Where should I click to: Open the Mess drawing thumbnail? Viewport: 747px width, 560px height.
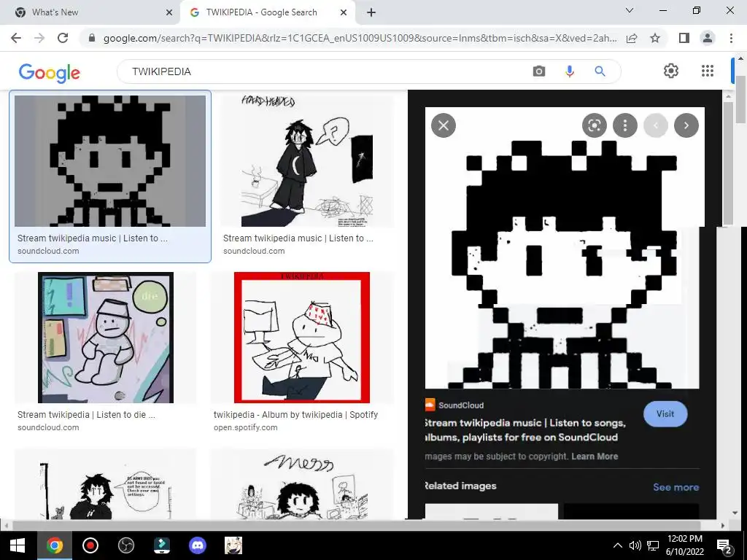[302, 484]
